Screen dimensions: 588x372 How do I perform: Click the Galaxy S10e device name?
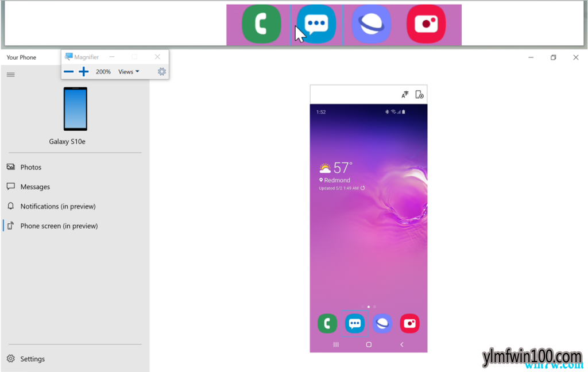67,141
